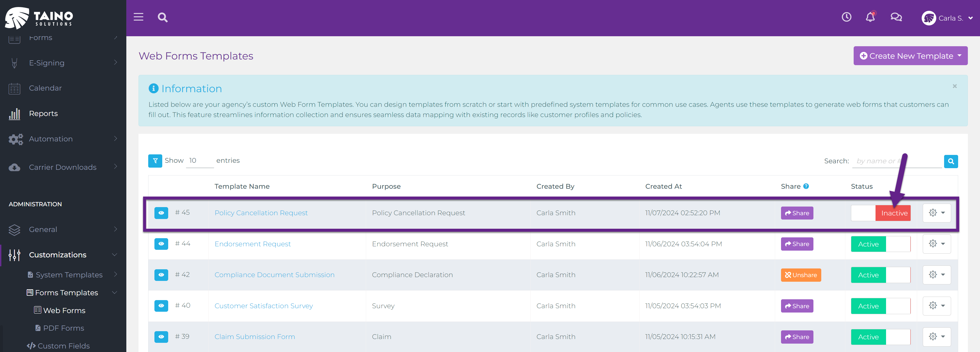Viewport: 980px width, 352px height.
Task: Toggle Active status for Claim Submission Form
Action: tap(880, 337)
